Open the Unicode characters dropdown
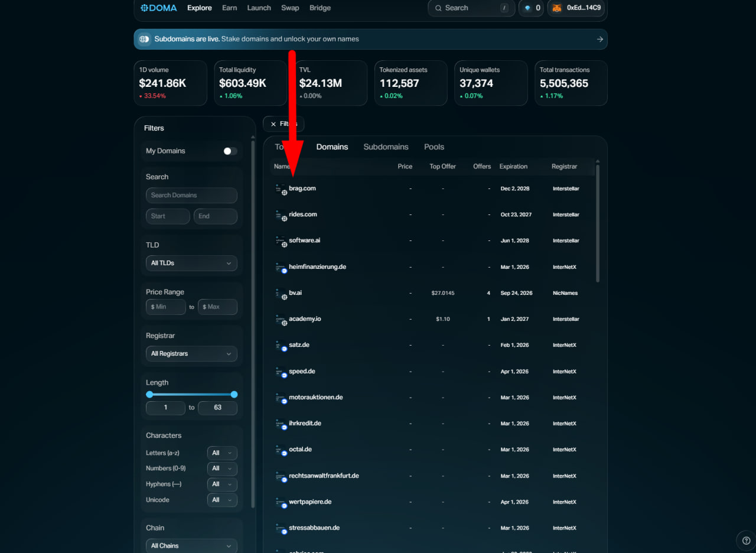 [x=222, y=500]
